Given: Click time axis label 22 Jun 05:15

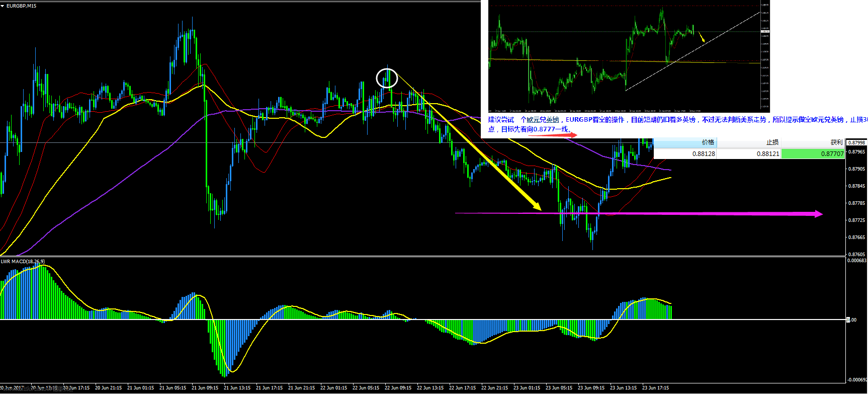Looking at the screenshot, I should [366, 388].
